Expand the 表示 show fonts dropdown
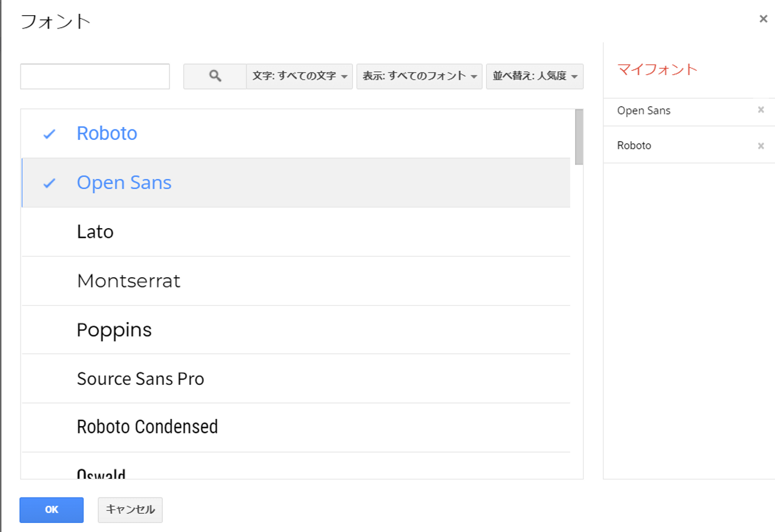 pyautogui.click(x=419, y=76)
